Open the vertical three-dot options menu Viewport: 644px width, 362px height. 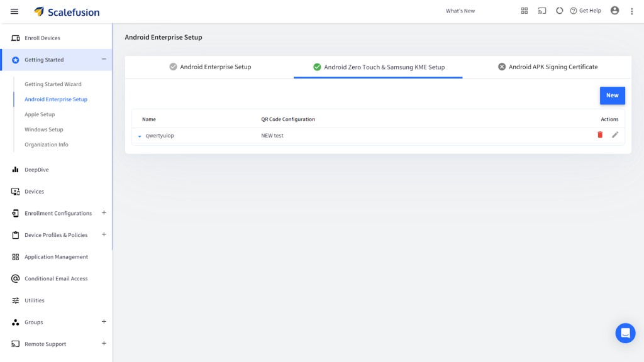coord(632,11)
